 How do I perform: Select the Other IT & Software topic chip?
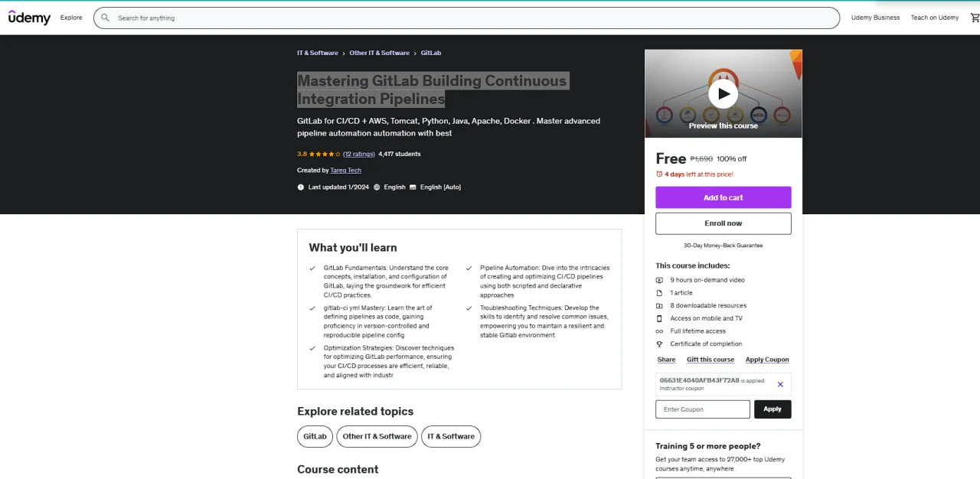pos(377,436)
